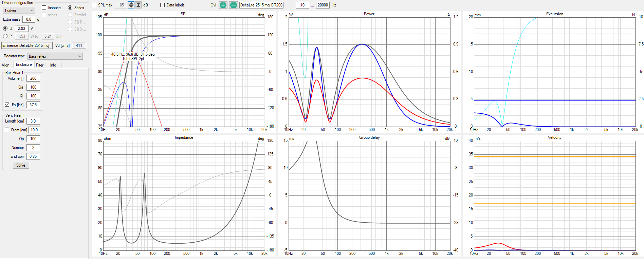
Task: Click the Impedance chart title
Action: pyautogui.click(x=184, y=137)
